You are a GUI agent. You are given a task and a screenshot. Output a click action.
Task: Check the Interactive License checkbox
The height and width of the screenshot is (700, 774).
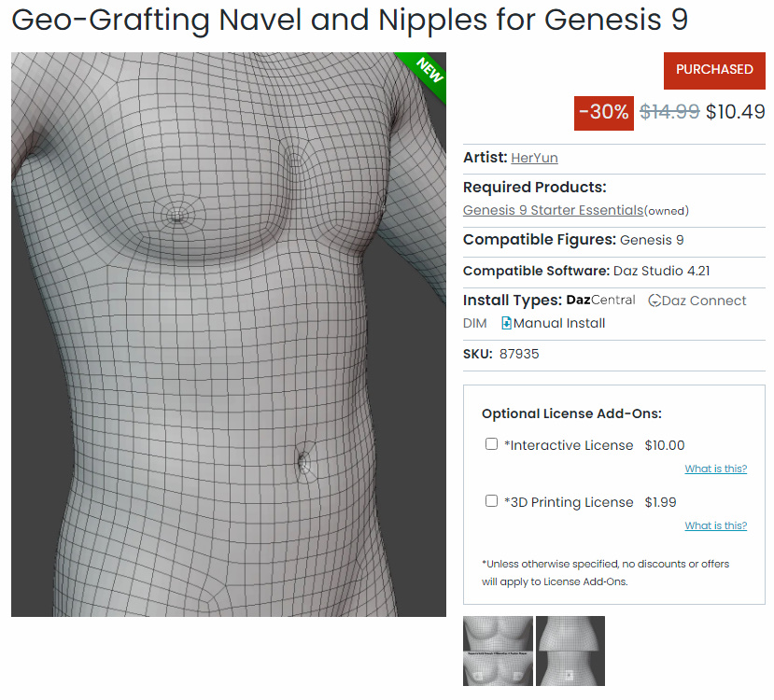(492, 444)
